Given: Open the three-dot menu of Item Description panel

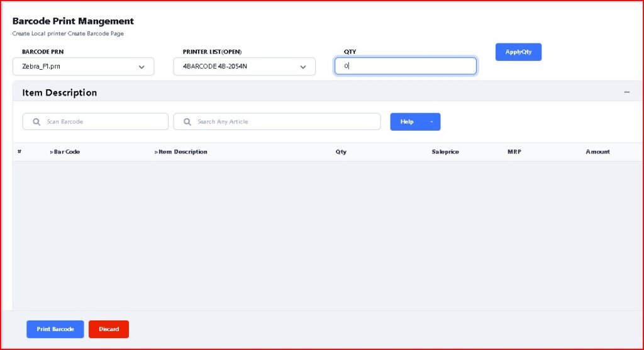Looking at the screenshot, I should [x=626, y=92].
